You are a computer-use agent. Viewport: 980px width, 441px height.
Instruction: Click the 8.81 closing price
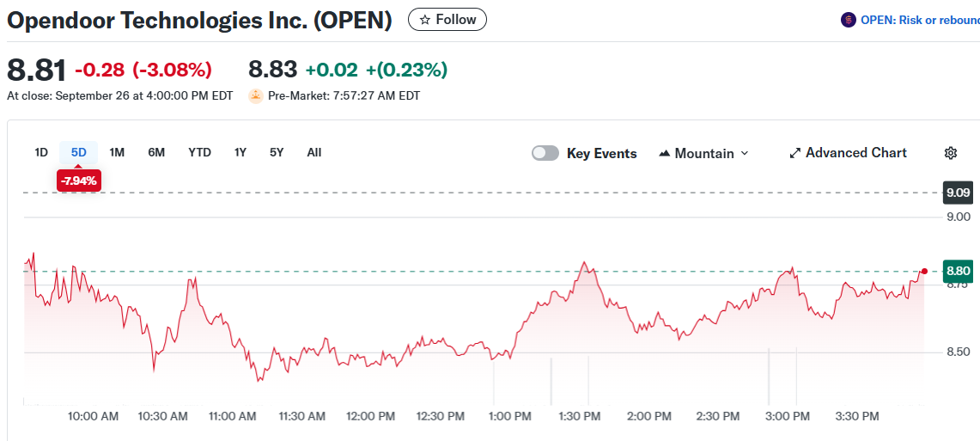[x=36, y=70]
